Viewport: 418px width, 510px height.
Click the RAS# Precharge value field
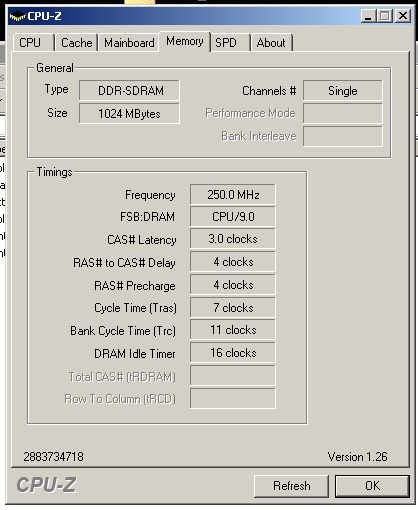tap(233, 285)
